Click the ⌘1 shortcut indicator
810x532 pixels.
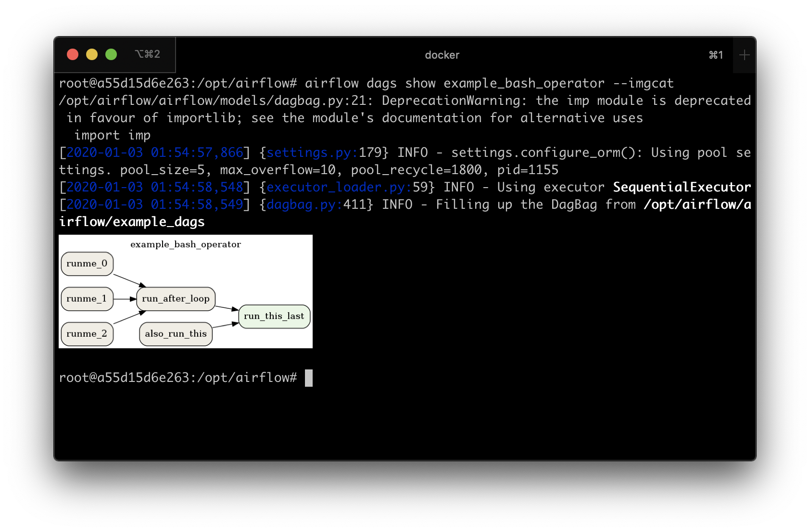(715, 55)
